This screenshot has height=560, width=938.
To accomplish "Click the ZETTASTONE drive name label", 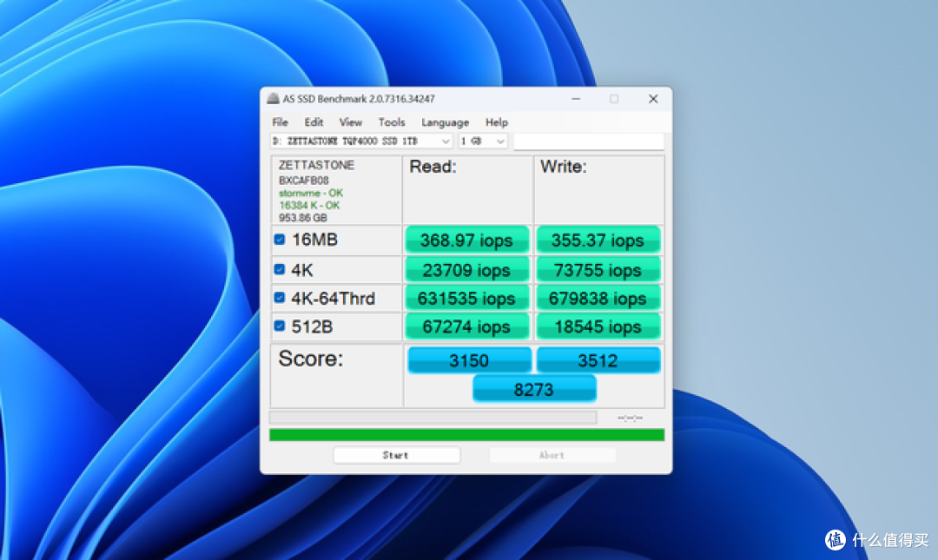I will [x=316, y=165].
